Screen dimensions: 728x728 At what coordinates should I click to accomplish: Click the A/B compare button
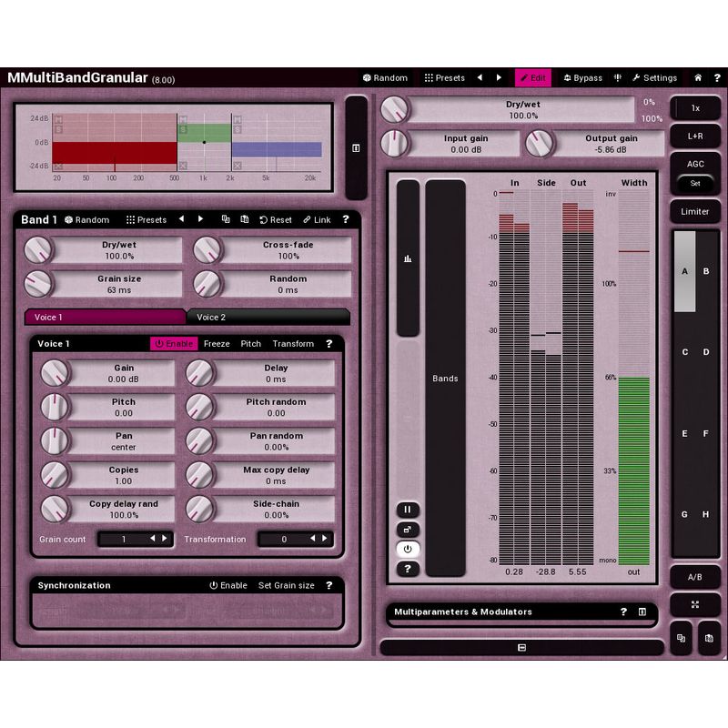[x=695, y=577]
